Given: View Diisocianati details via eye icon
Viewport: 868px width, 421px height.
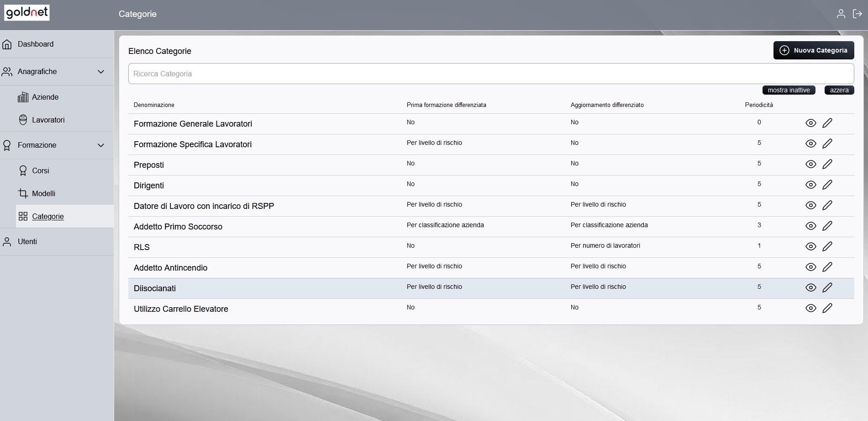Looking at the screenshot, I should coord(811,288).
